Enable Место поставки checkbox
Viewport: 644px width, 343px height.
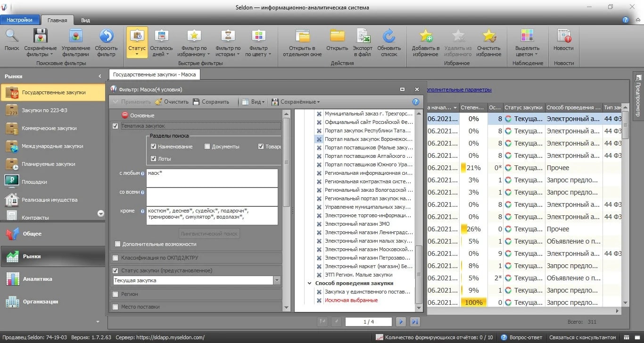pos(116,307)
